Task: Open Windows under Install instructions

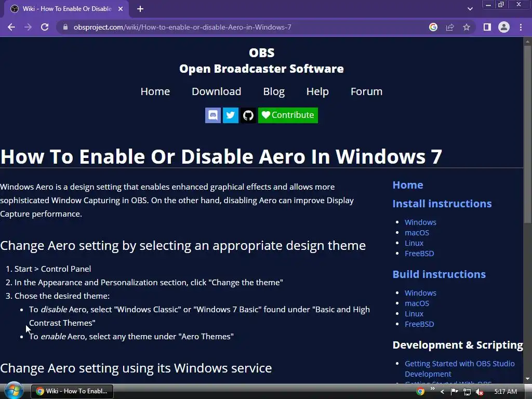Action: coord(420,222)
